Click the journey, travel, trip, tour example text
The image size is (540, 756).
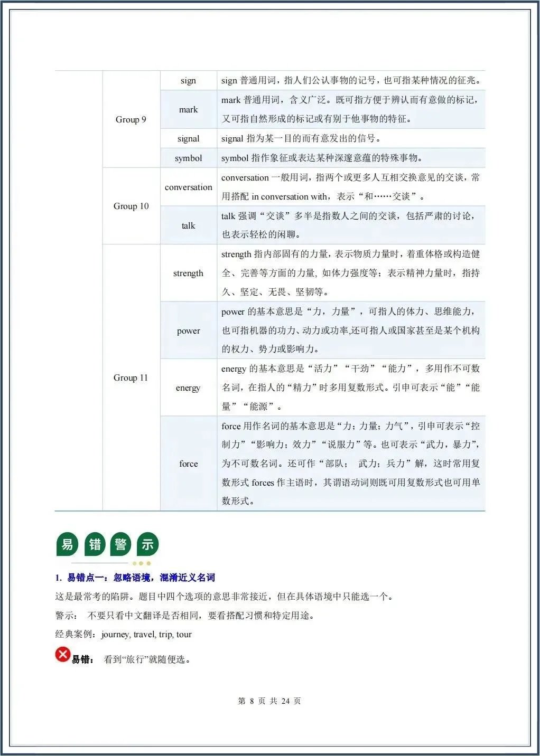click(x=147, y=635)
